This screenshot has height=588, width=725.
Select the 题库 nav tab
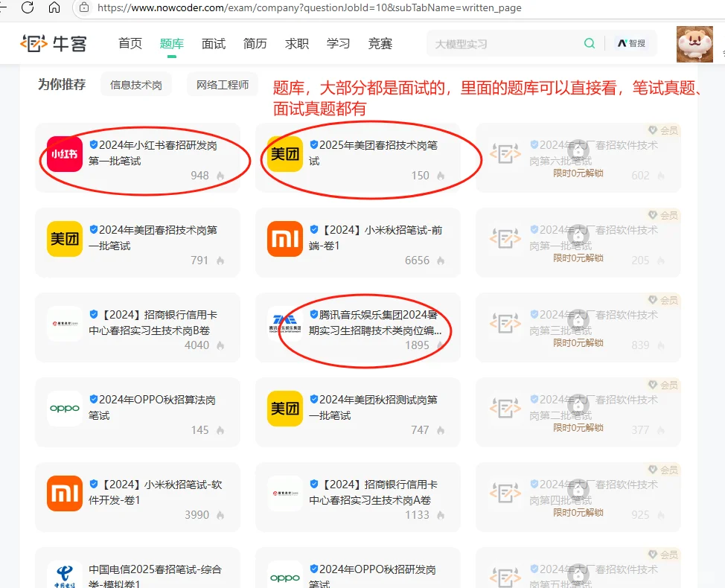pos(171,43)
